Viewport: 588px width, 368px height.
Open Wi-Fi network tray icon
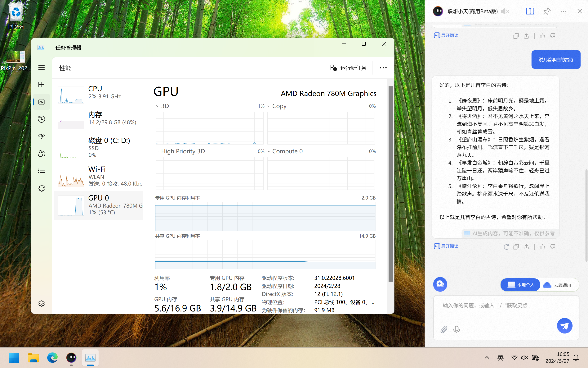pyautogui.click(x=514, y=358)
